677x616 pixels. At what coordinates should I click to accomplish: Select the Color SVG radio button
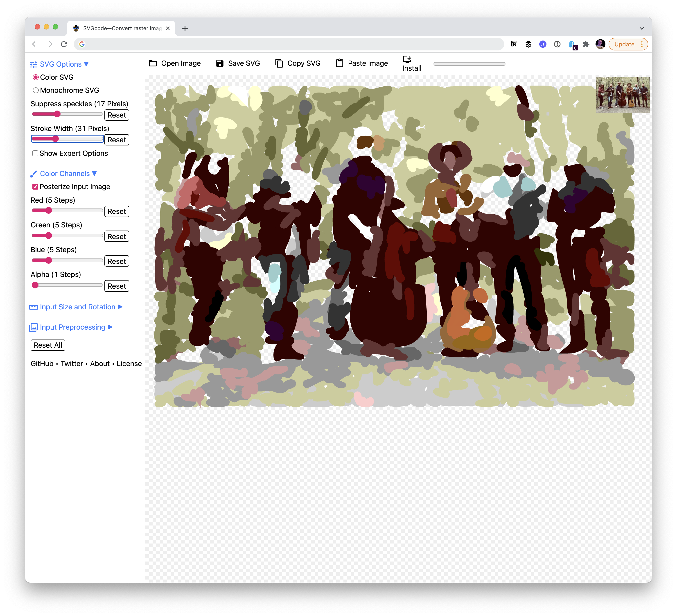pos(36,77)
